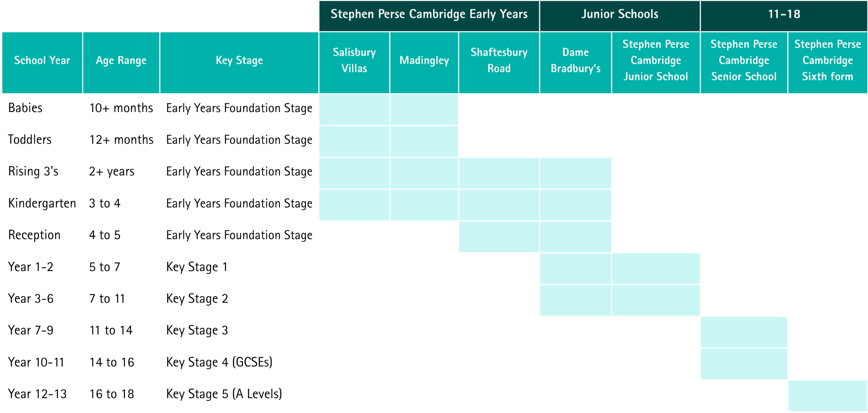Select the Junior Schools group heading
Image resolution: width=868 pixels, height=413 pixels.
[x=619, y=14]
